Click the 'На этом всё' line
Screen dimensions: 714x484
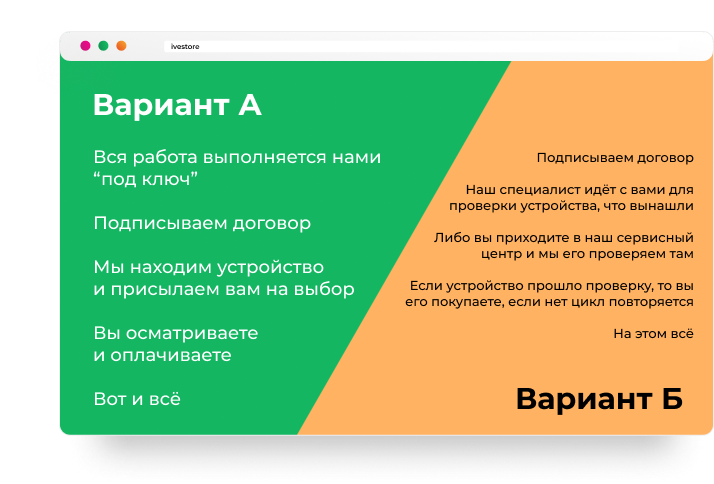(x=653, y=333)
